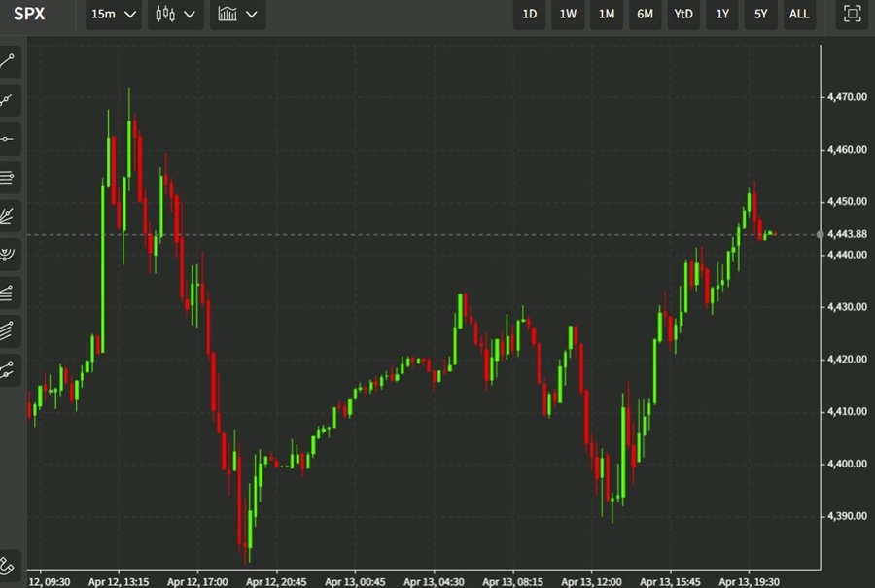Screen dimensions: 875x588
Task: Click the Apr 13, 19:30 time label
Action: coord(749,582)
